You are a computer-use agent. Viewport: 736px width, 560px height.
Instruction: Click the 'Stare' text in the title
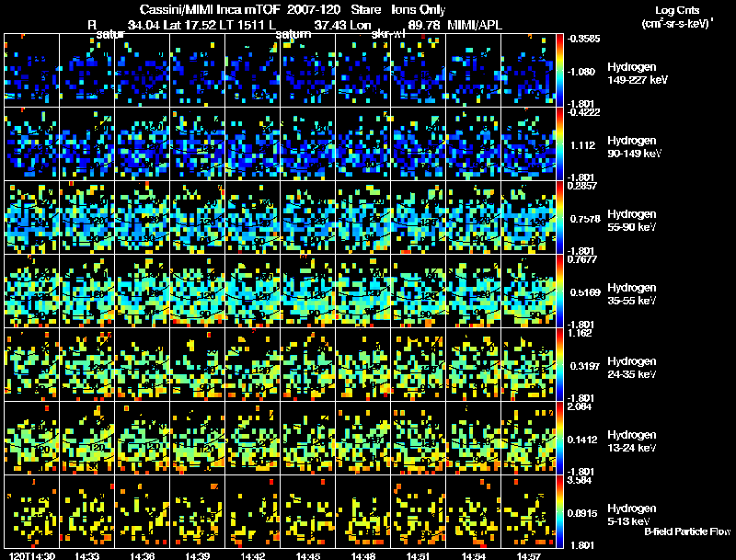coord(365,9)
